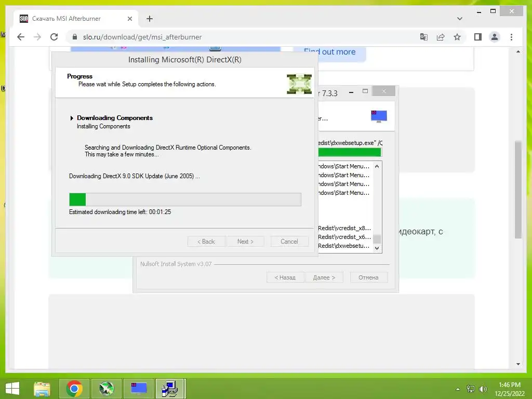Click Back in DirectX setup
Image resolution: width=532 pixels, height=399 pixels.
[206, 242]
